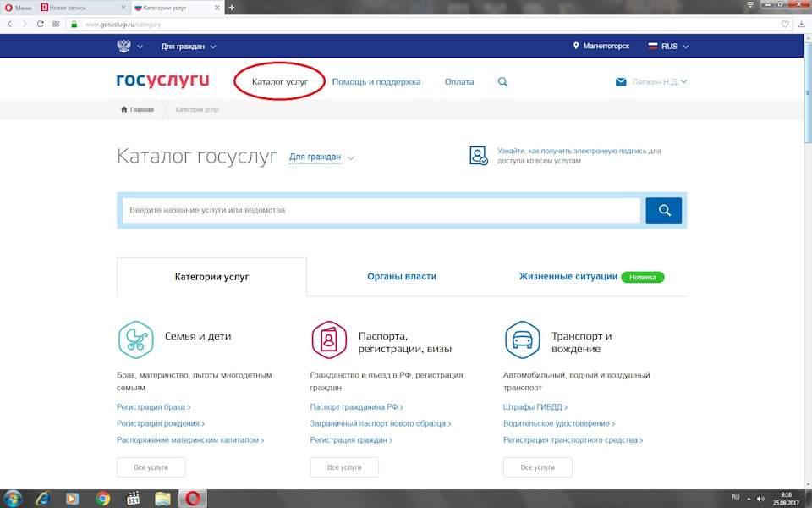Open the Регистрация рождения link

point(161,423)
